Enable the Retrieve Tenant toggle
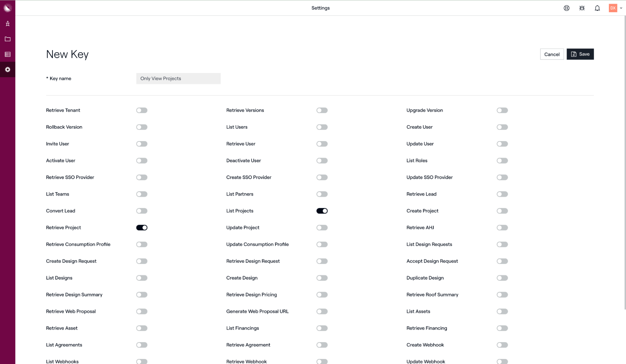The height and width of the screenshot is (364, 626). (x=142, y=110)
